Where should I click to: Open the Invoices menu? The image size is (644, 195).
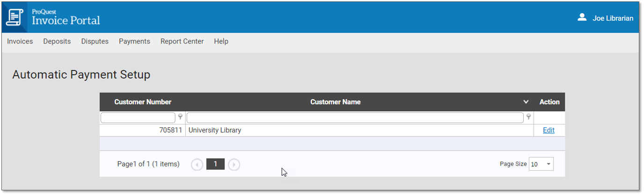point(20,41)
